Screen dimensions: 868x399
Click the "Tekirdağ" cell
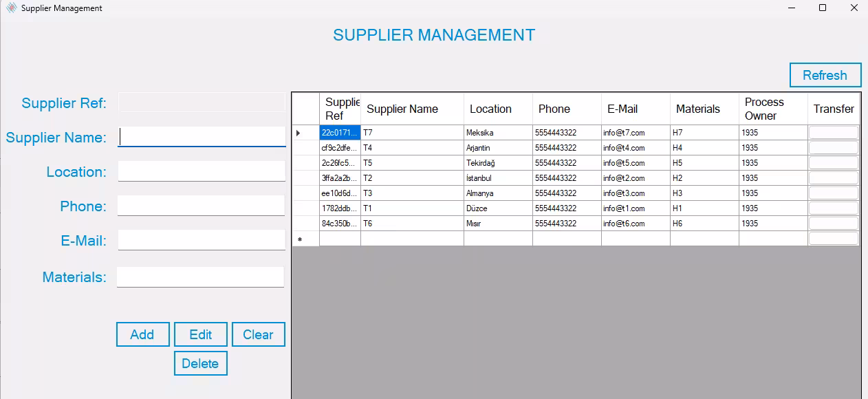pos(498,163)
